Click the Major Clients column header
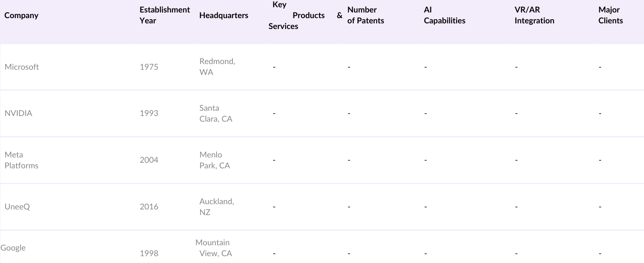This screenshot has height=263, width=644. click(x=610, y=15)
